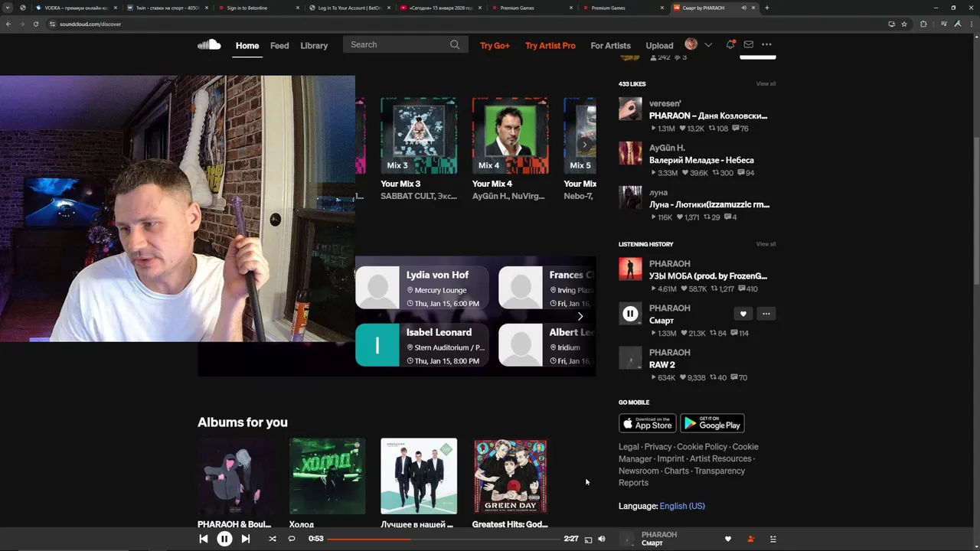Viewport: 980px width, 551px height.
Task: Click the App Store download badge
Action: point(648,423)
